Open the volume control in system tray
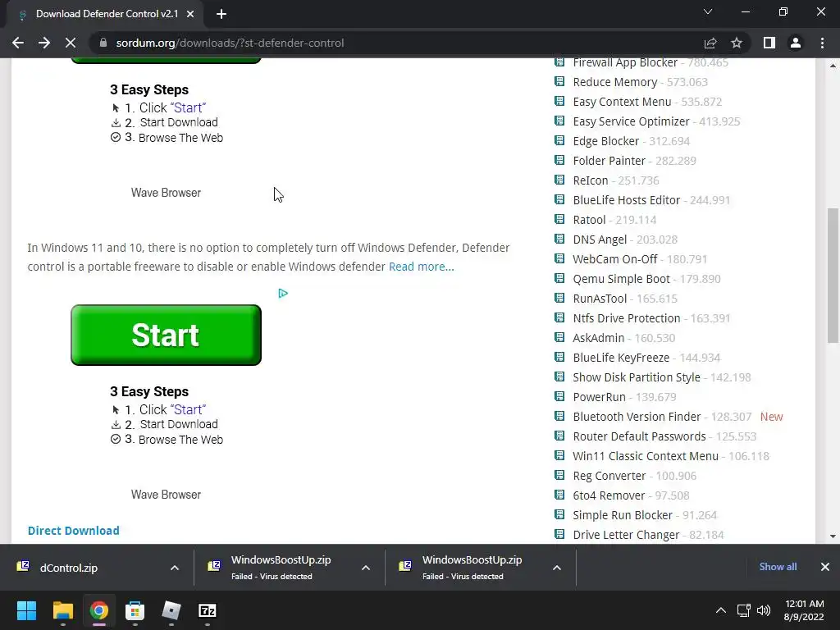The image size is (840, 630). pyautogui.click(x=764, y=610)
